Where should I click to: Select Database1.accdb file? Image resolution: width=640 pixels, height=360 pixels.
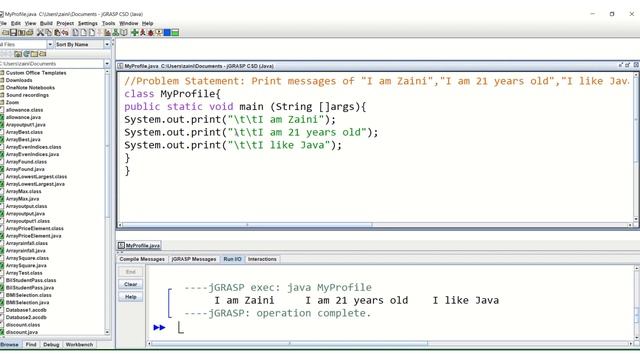point(26,310)
